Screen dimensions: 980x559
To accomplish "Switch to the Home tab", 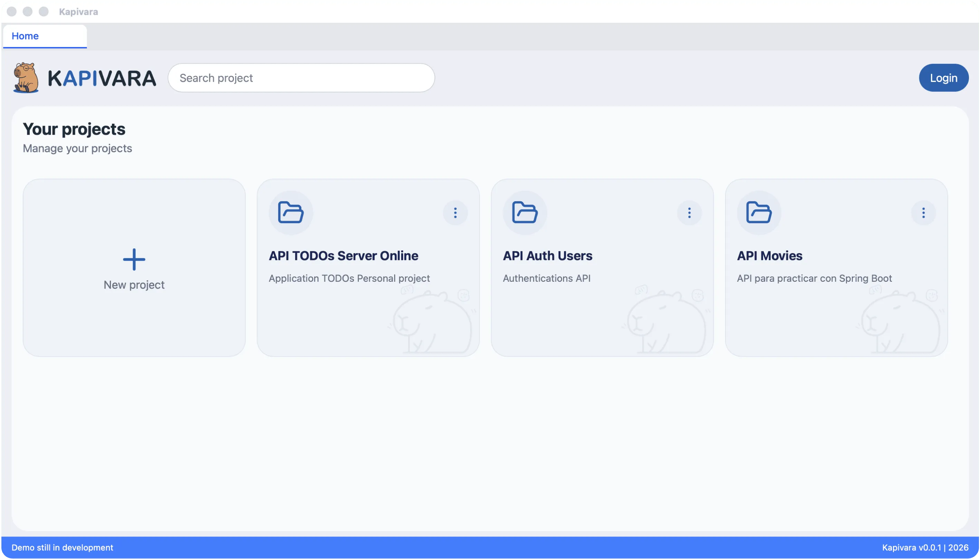I will 25,36.
